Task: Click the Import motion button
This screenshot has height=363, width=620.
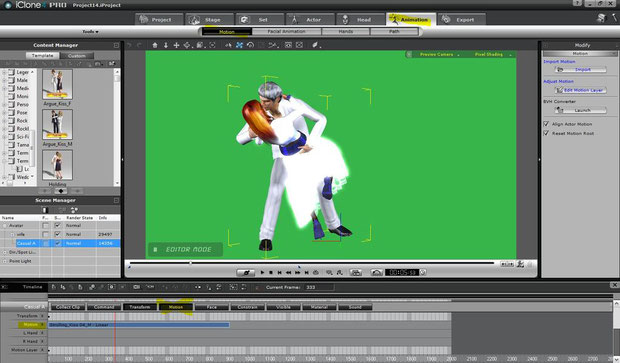Action: [580, 70]
